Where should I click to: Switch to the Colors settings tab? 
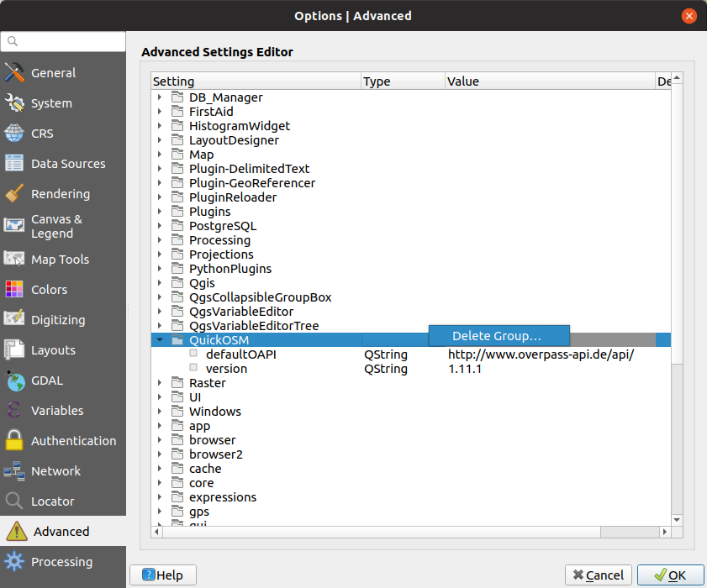click(63, 289)
